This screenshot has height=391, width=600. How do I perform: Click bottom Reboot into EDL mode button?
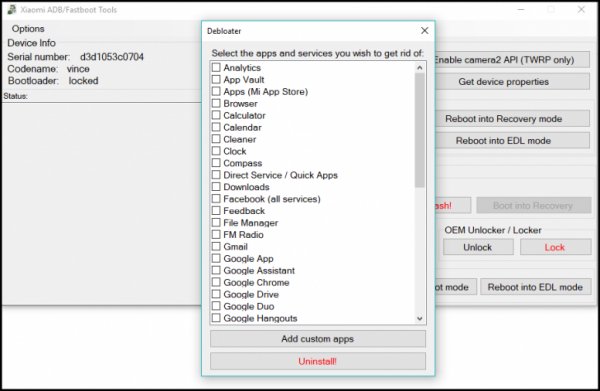click(x=536, y=287)
